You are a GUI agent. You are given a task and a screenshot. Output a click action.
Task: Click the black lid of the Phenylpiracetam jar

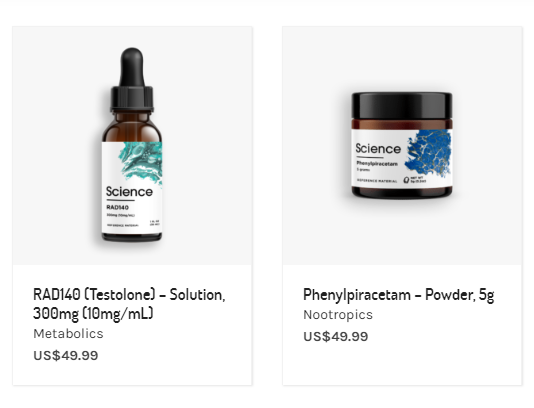click(x=402, y=106)
